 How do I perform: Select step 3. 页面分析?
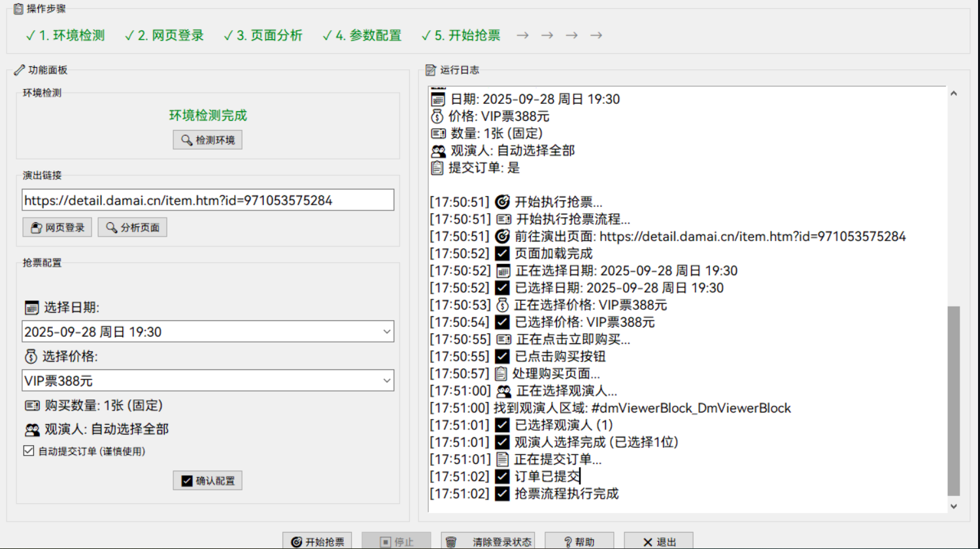pos(263,35)
